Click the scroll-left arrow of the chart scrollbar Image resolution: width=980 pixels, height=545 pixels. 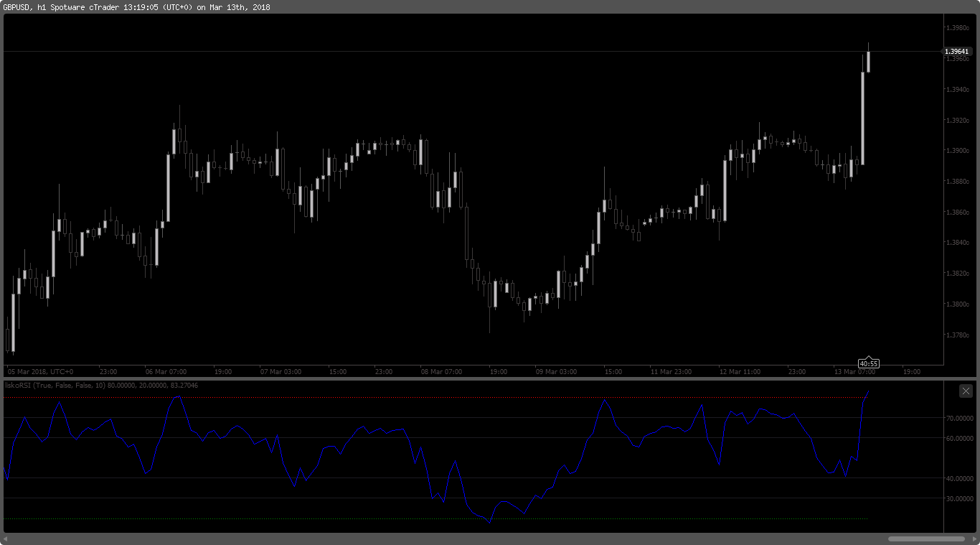click(x=6, y=539)
